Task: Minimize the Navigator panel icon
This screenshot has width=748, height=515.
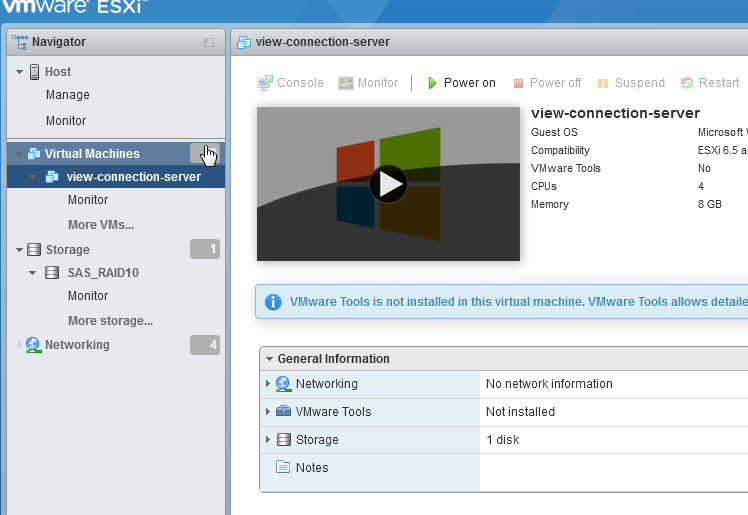Action: (208, 42)
